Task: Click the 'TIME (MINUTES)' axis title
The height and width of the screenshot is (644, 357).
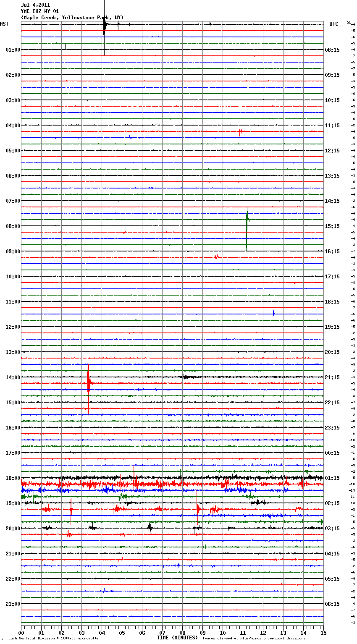Action: tap(177, 638)
